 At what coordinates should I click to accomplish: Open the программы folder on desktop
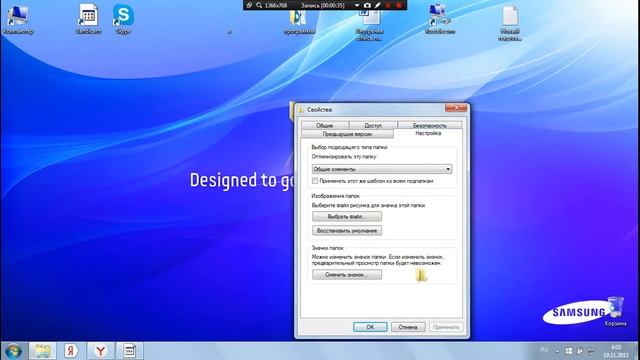(x=299, y=22)
